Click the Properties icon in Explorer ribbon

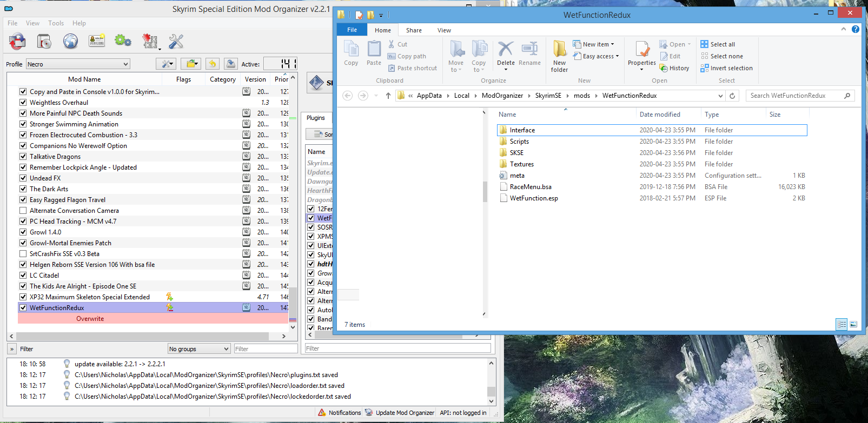coord(642,53)
